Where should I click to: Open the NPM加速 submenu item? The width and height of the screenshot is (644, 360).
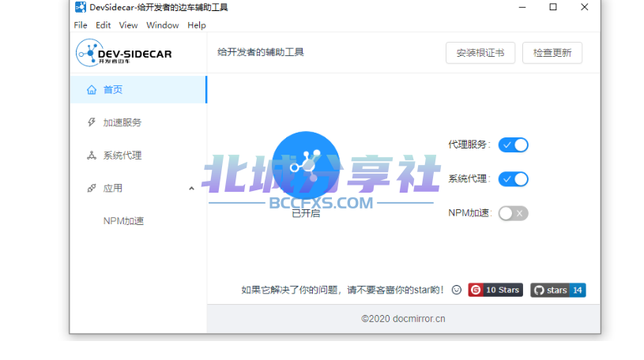point(138,221)
